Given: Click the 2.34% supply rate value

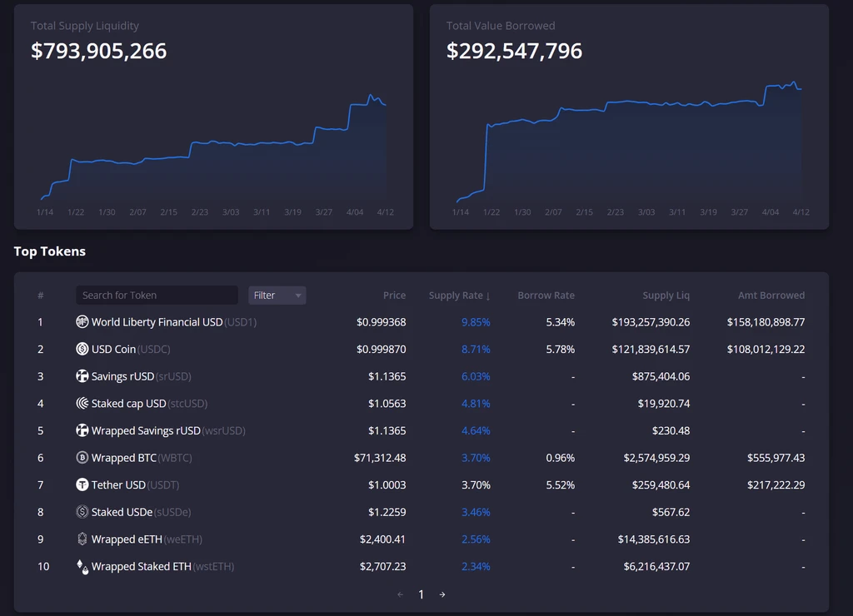Looking at the screenshot, I should 476,567.
